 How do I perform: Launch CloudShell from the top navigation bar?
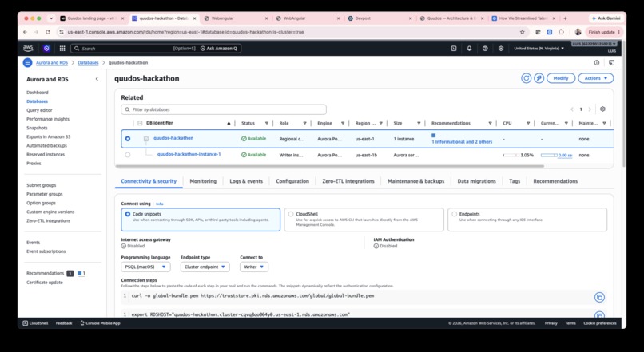453,49
